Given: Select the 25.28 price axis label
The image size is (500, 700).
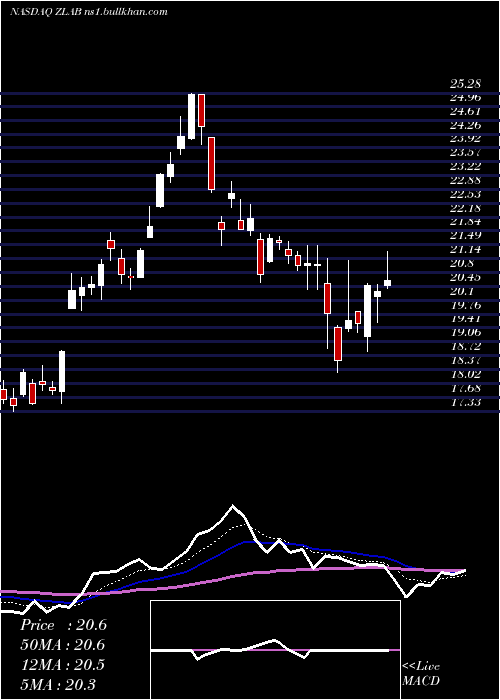Looking at the screenshot, I should (x=464, y=83).
